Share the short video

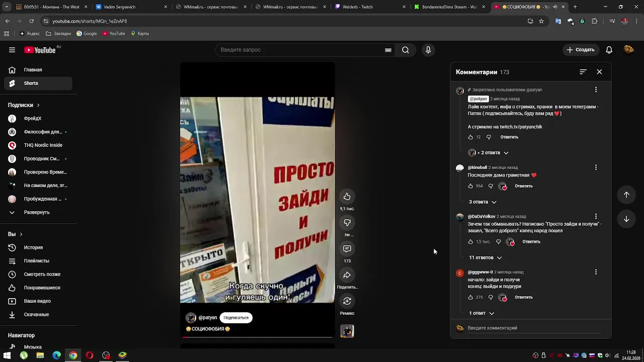(x=347, y=275)
